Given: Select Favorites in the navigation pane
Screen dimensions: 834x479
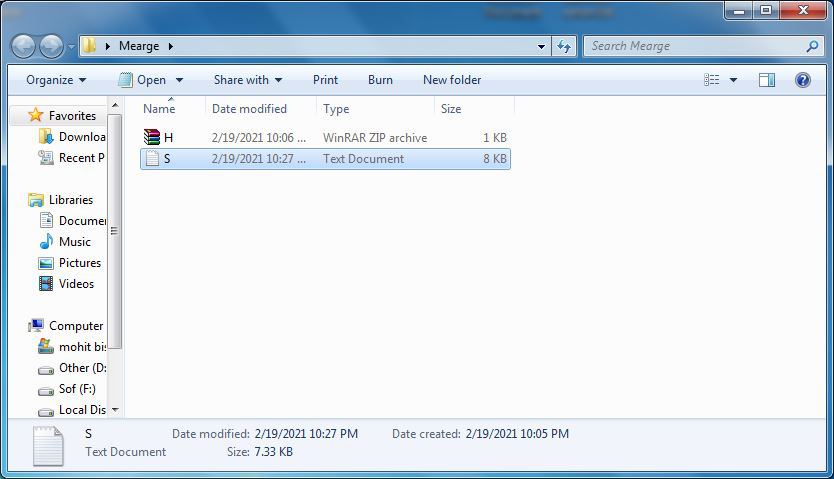Looking at the screenshot, I should coord(72,115).
